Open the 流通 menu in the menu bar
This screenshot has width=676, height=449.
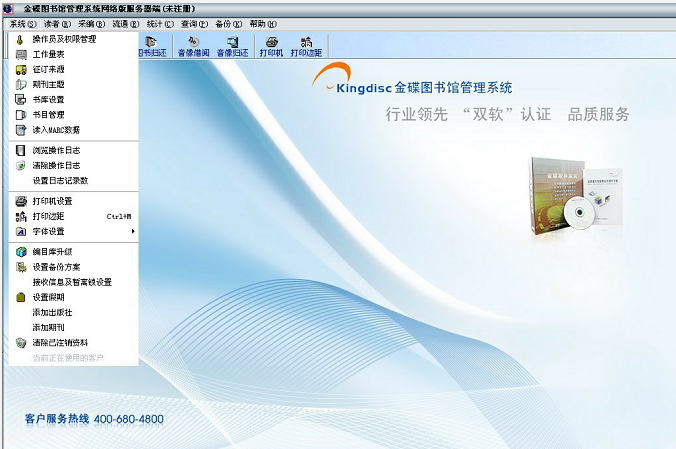pos(124,23)
